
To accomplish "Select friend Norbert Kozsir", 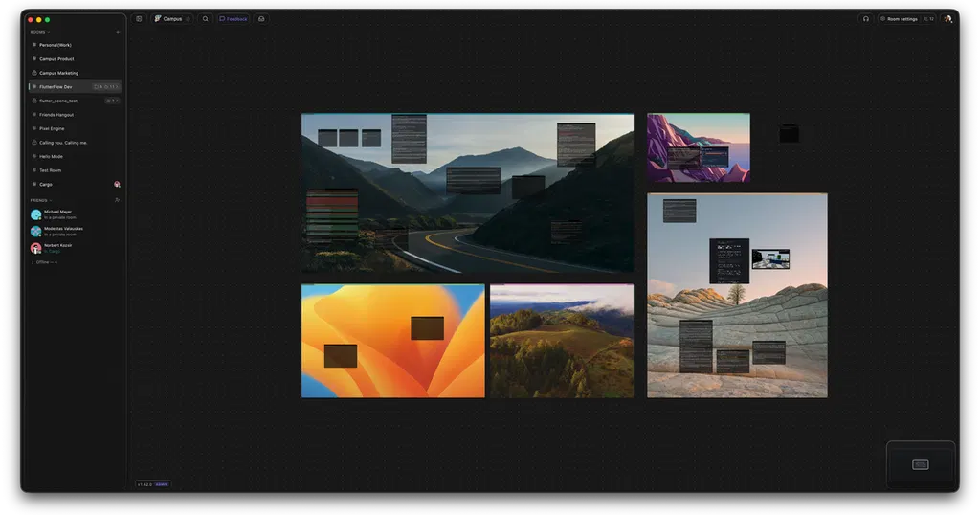I will point(75,248).
